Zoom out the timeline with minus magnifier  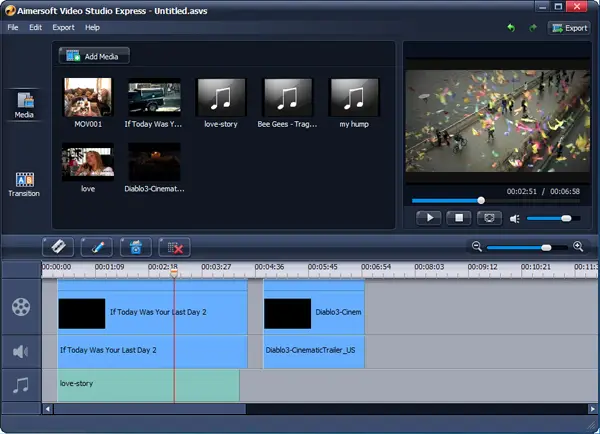click(477, 246)
